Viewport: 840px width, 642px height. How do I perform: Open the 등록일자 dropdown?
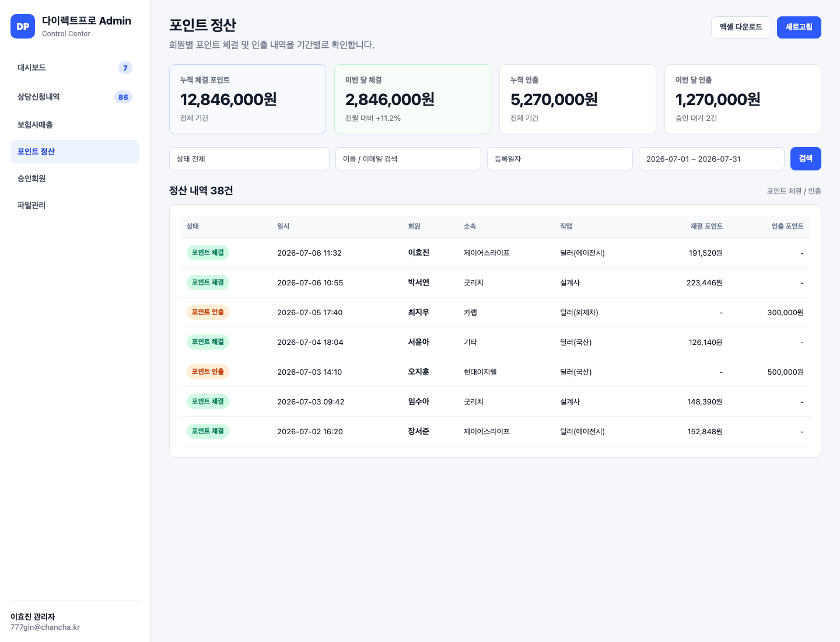pyautogui.click(x=560, y=159)
